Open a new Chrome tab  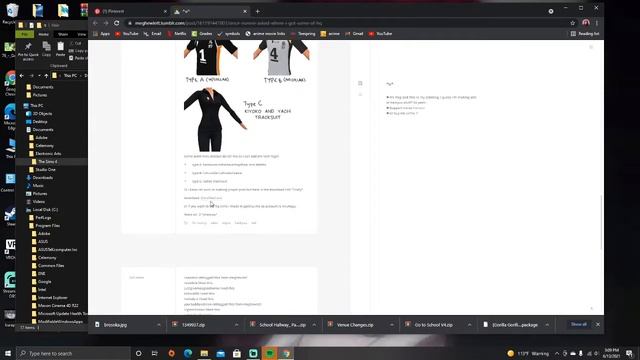pos(258,11)
